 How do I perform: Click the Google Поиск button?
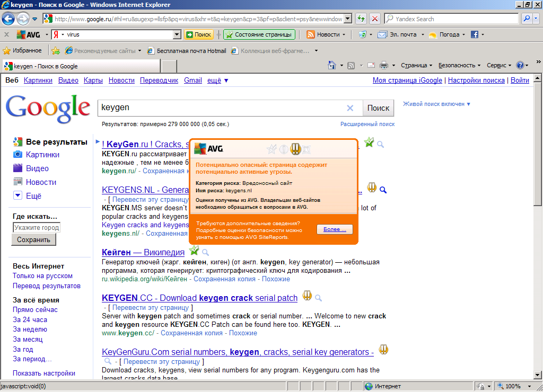tap(378, 108)
